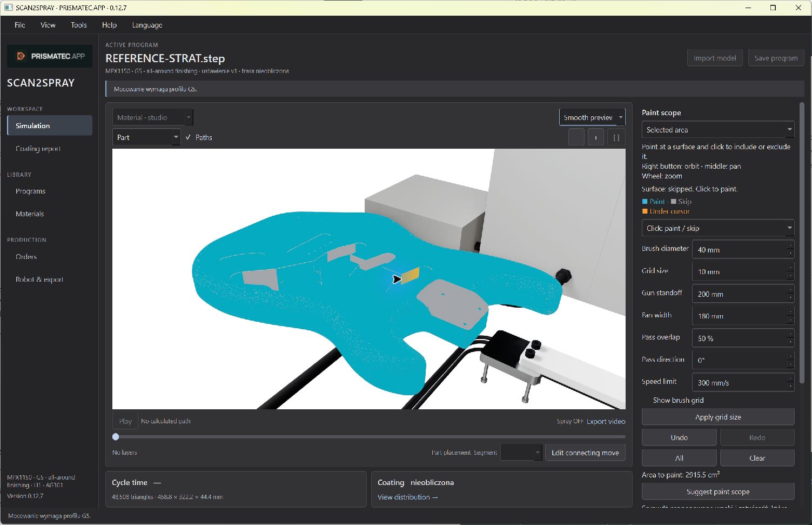Click the timeline slider handle
Image resolution: width=812 pixels, height=525 pixels.
tap(116, 436)
